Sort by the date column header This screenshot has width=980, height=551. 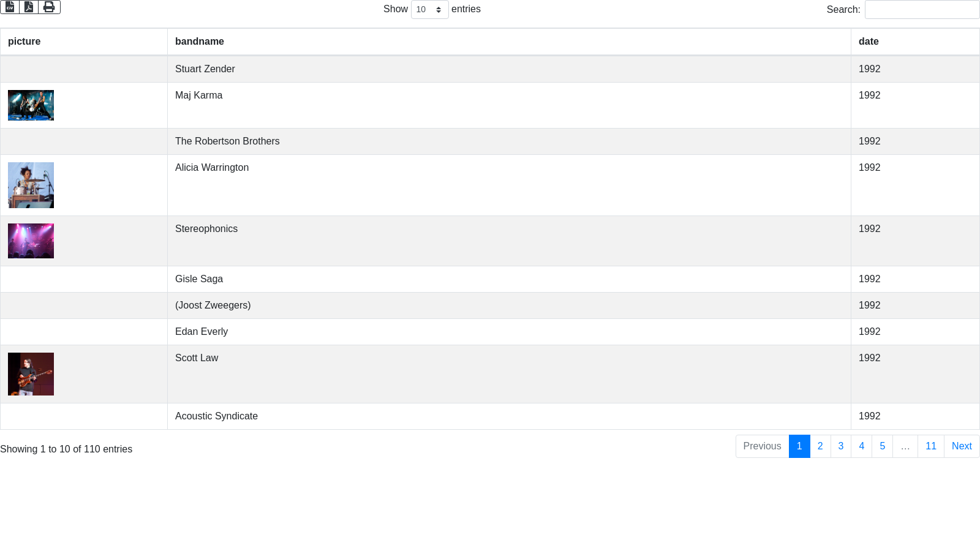[x=869, y=42]
